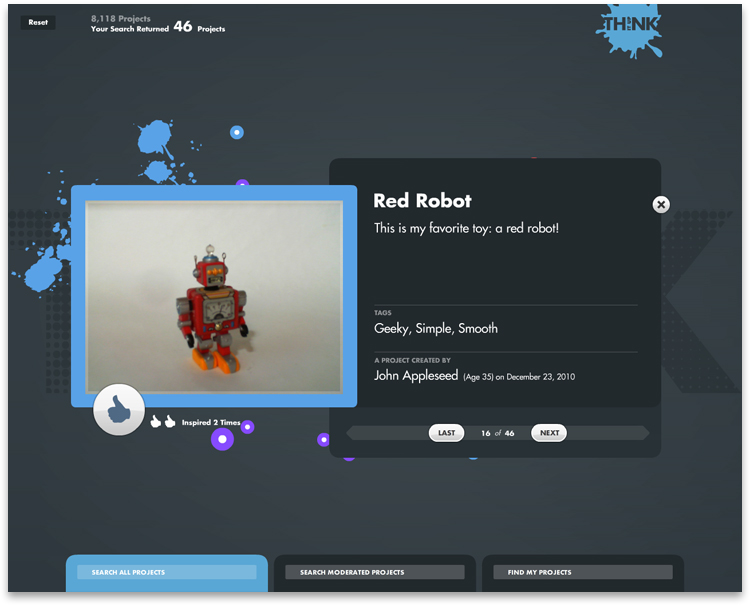Click the date December 23, 2010
The image size is (750, 605).
coord(540,377)
